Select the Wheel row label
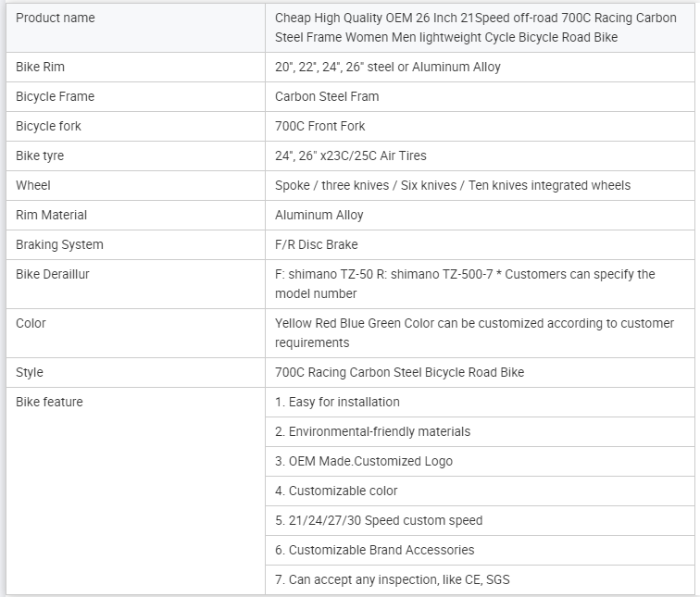The image size is (700, 597). (33, 185)
